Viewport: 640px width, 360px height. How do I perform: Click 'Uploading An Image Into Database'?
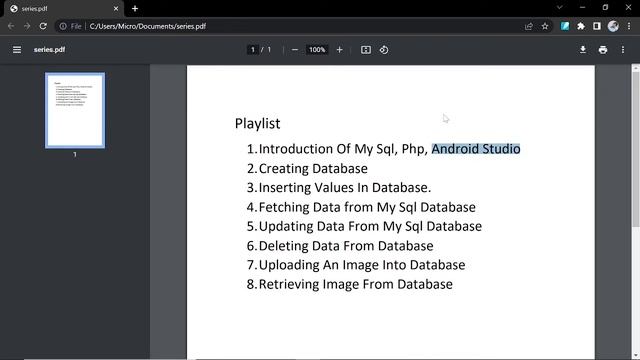click(x=362, y=265)
